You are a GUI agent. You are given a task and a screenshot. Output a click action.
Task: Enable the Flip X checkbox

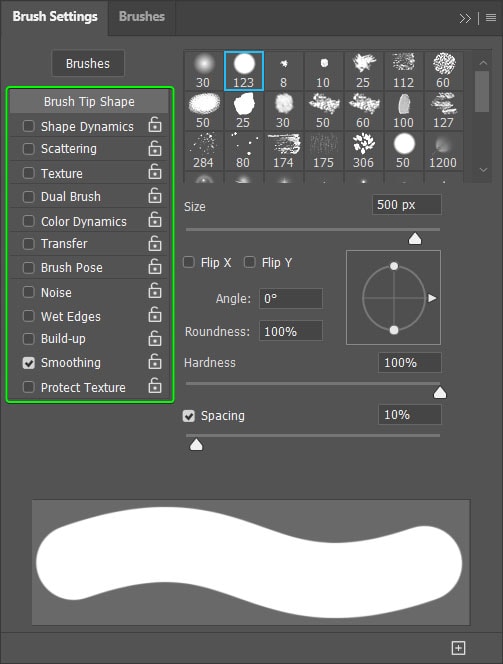(189, 262)
